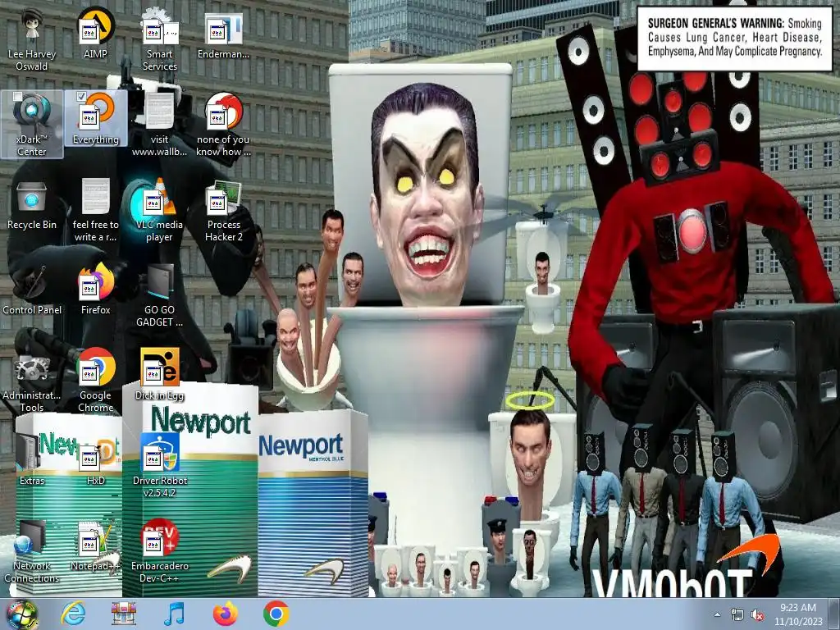Open the Dick in Egg desktop shortcut
840x630 pixels.
tap(160, 375)
